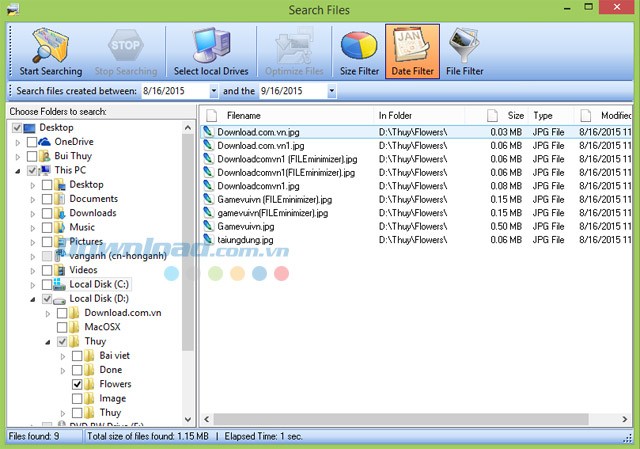Select the Image folder in tree
Screen dimensions: 640x449
pos(112,398)
